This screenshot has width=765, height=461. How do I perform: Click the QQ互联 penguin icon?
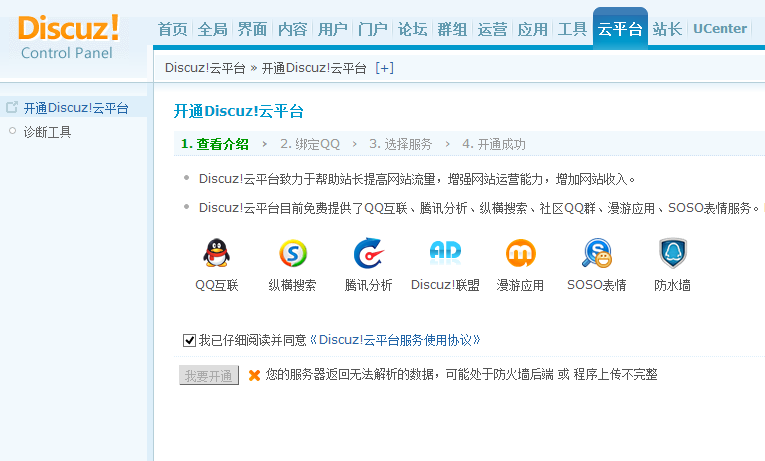click(x=216, y=253)
